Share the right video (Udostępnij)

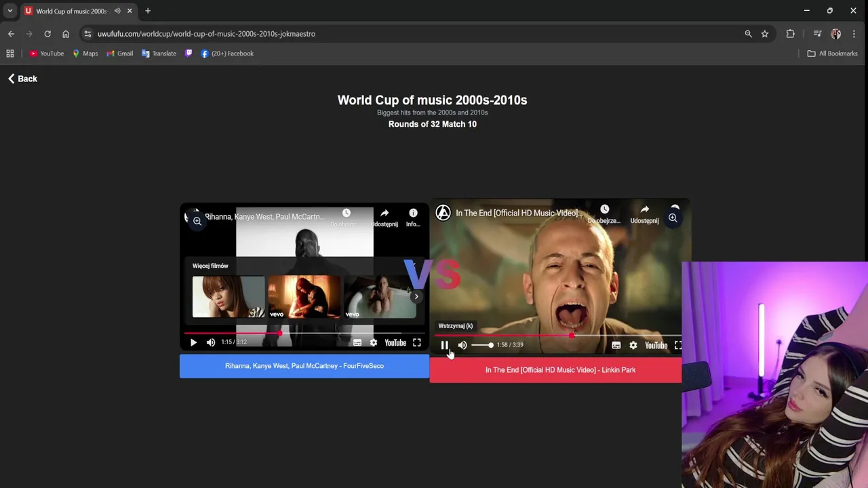pyautogui.click(x=644, y=214)
